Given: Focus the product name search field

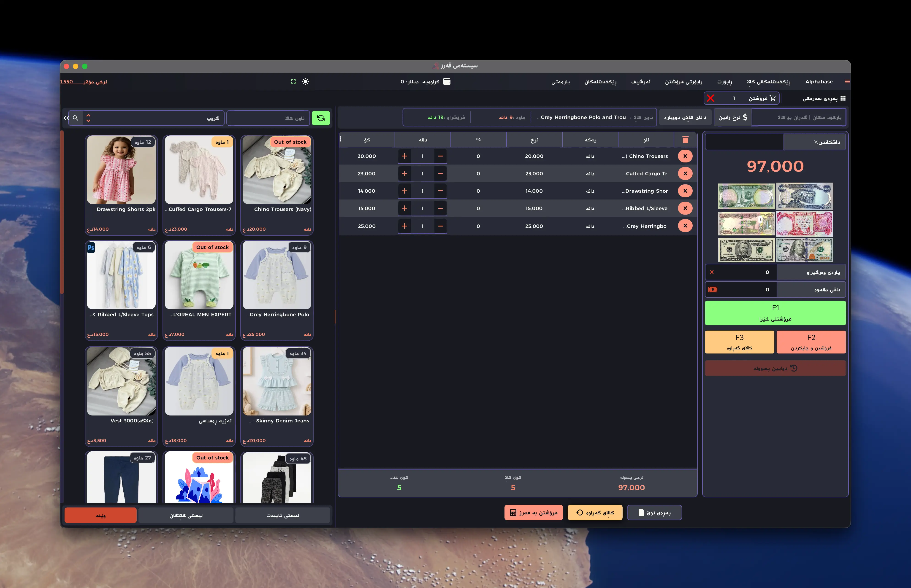Looking at the screenshot, I should pyautogui.click(x=268, y=118).
